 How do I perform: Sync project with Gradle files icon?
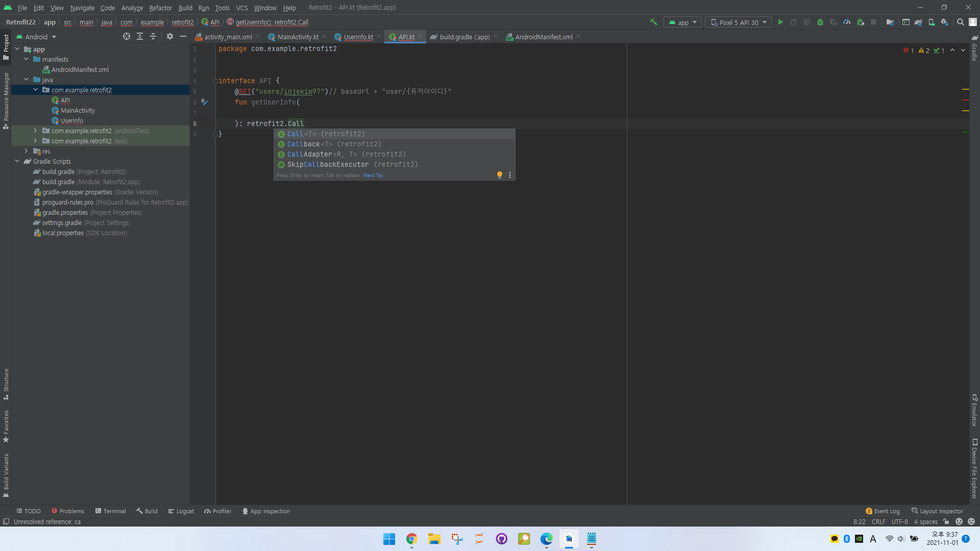tap(918, 22)
